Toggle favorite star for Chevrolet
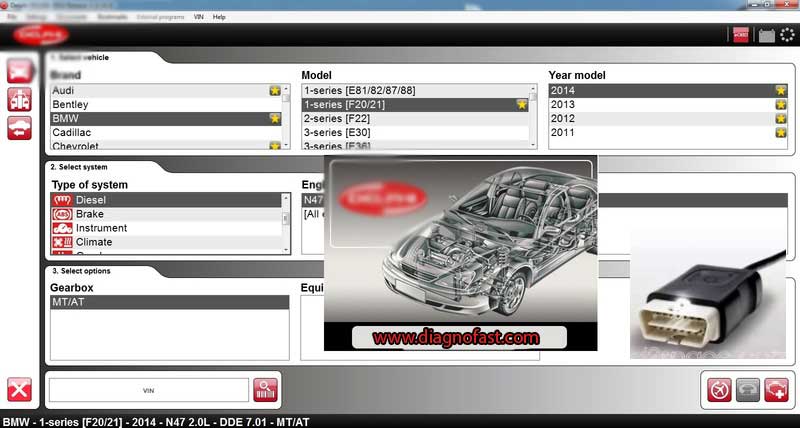This screenshot has width=800, height=428. tap(275, 146)
